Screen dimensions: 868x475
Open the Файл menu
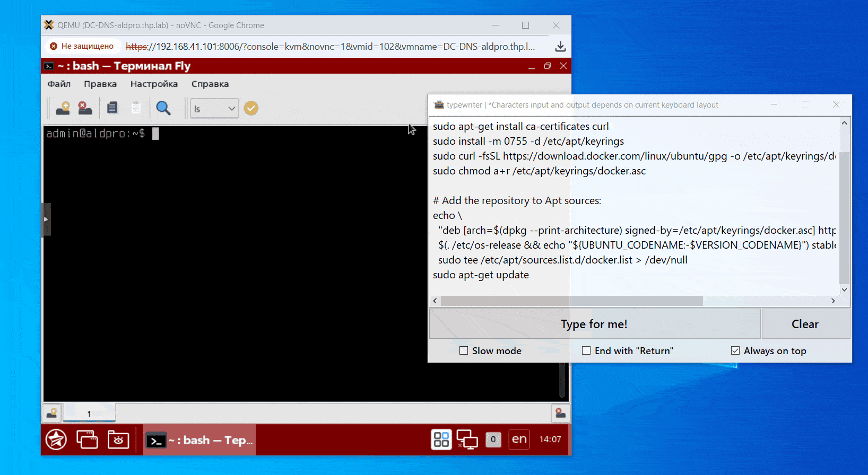[59, 84]
